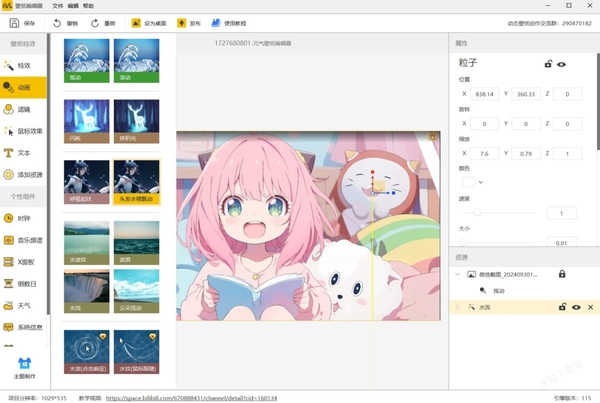
Task: Apply the 体积光 volumetric light thumbnail
Action: (x=137, y=121)
